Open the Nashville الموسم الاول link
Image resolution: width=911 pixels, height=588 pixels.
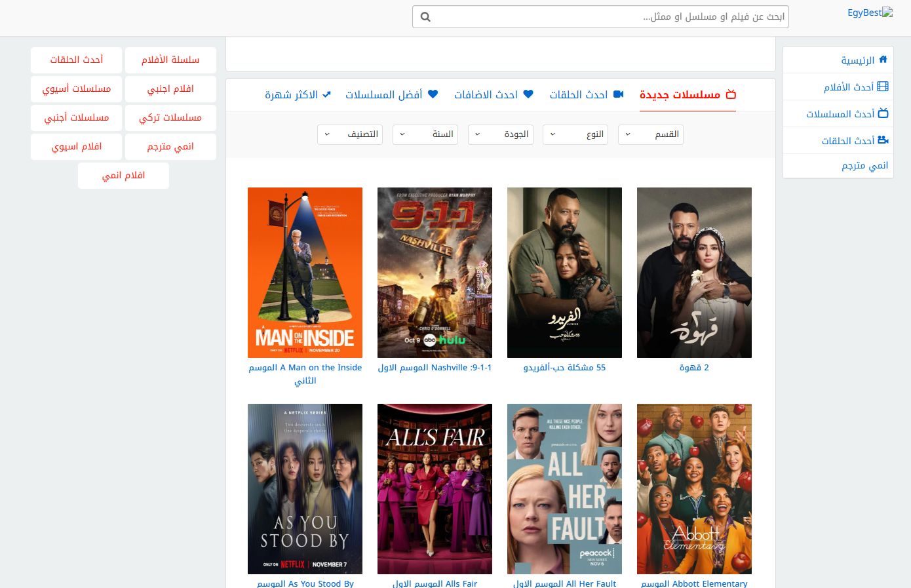pyautogui.click(x=435, y=367)
